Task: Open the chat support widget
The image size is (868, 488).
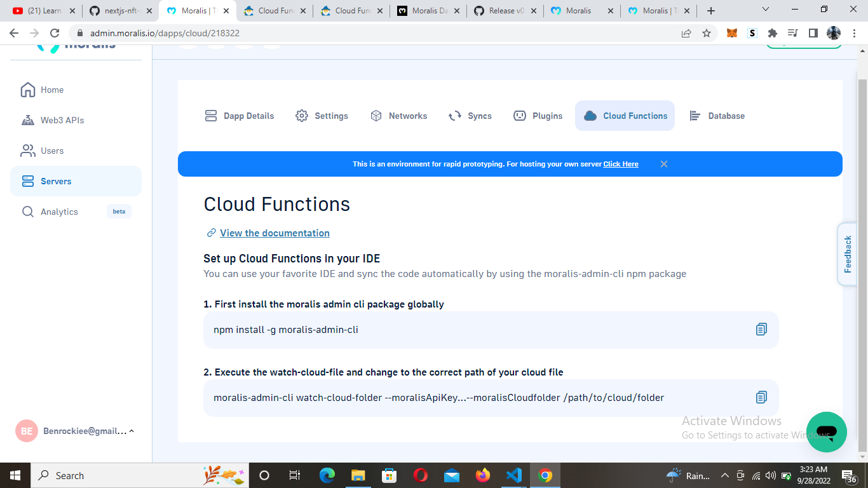Action: click(x=827, y=432)
